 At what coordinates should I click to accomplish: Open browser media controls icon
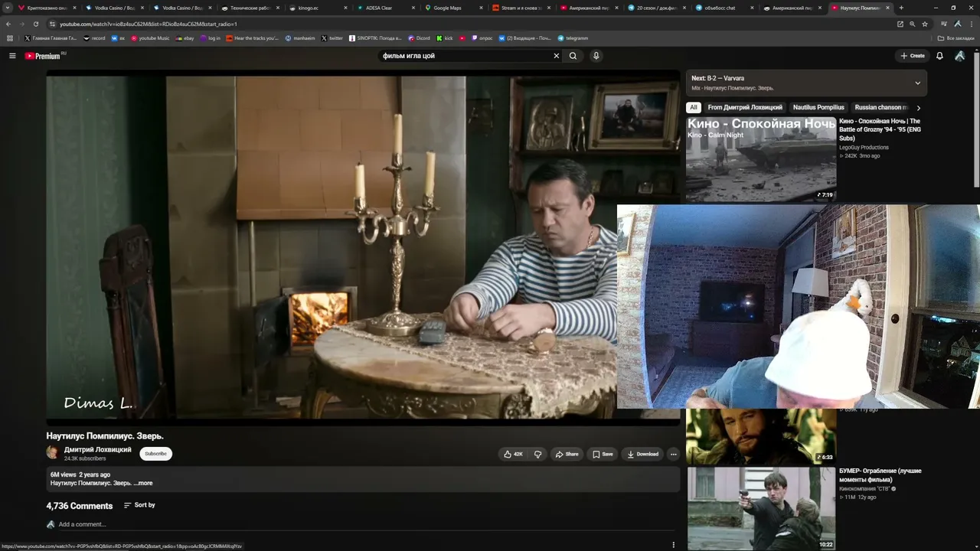945,24
